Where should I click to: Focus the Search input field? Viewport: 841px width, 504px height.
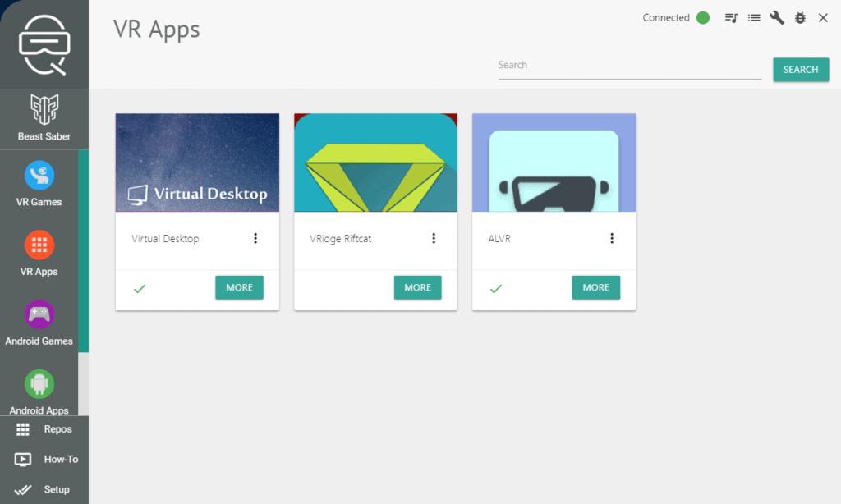630,66
